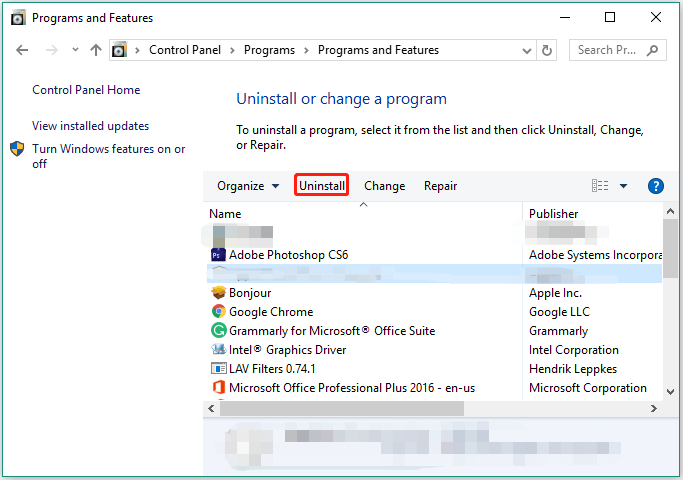Click the vertical scrollbar thumb
683x480 pixels.
tap(670, 248)
